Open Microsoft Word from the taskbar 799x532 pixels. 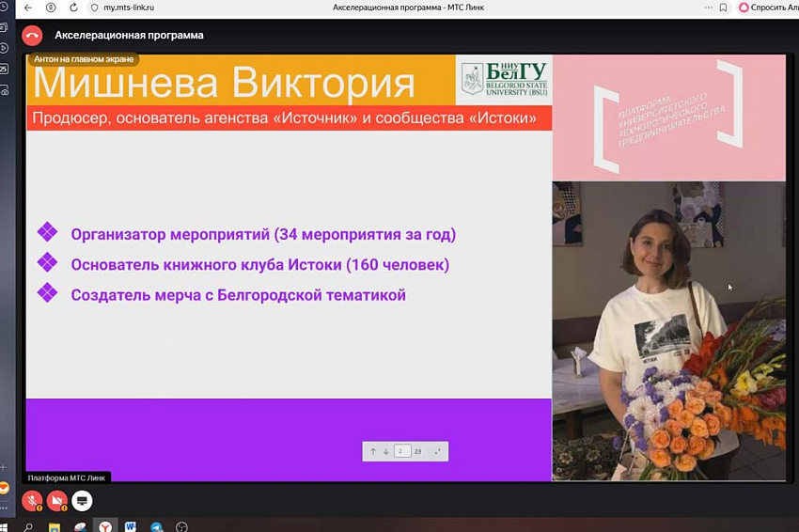tap(131, 526)
